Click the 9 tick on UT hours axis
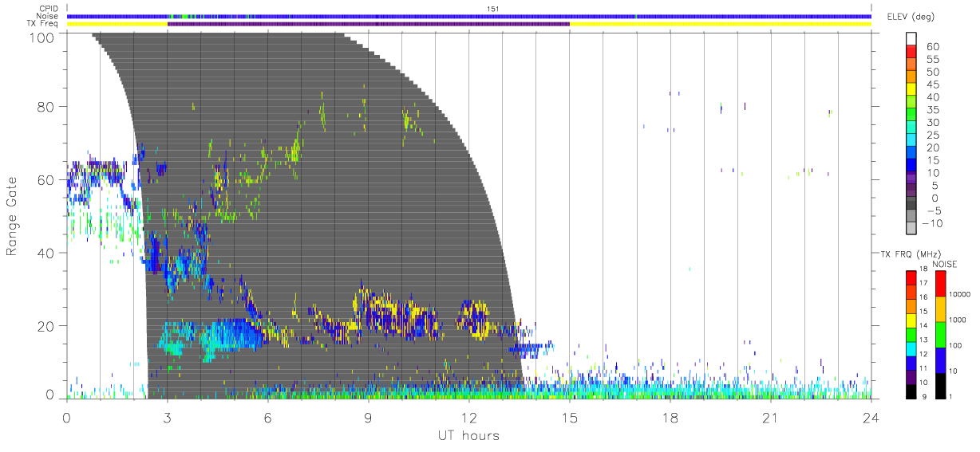Viewport: 980px width, 452px height. point(368,419)
